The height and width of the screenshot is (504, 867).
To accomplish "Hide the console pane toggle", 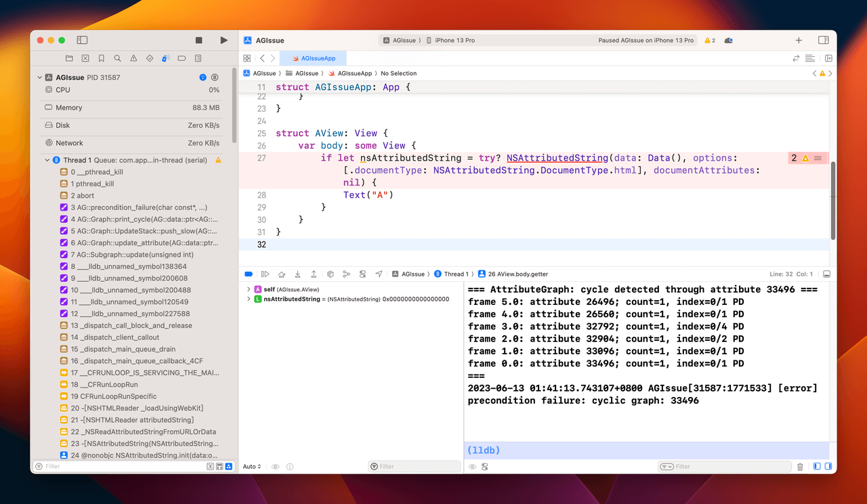I will click(827, 467).
